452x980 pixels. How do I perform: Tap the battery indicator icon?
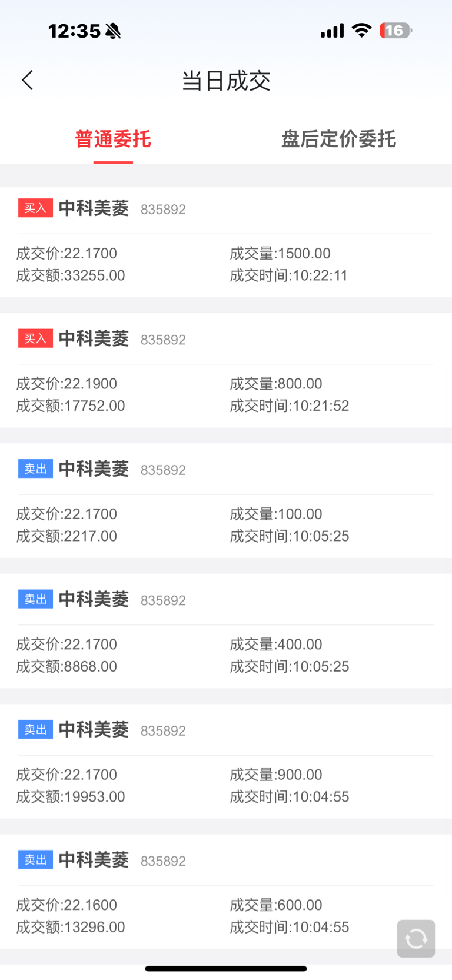(x=395, y=31)
